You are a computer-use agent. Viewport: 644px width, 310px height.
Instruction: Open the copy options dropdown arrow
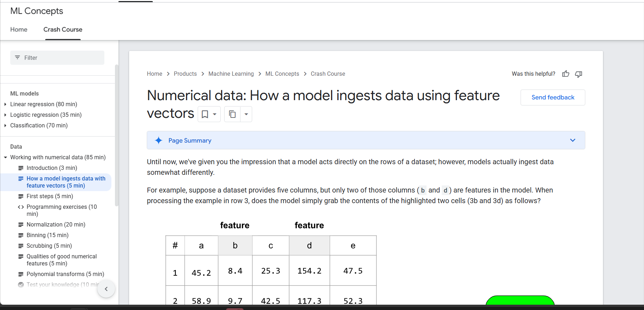point(246,114)
